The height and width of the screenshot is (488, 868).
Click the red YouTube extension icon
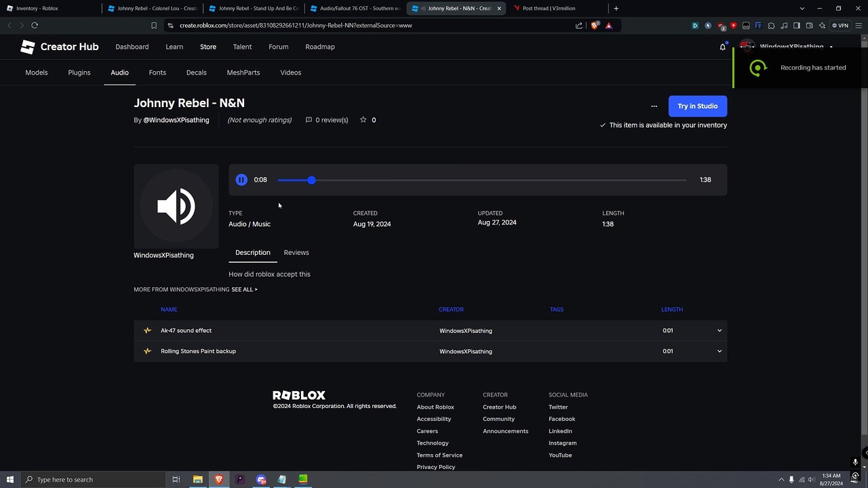coord(733,26)
